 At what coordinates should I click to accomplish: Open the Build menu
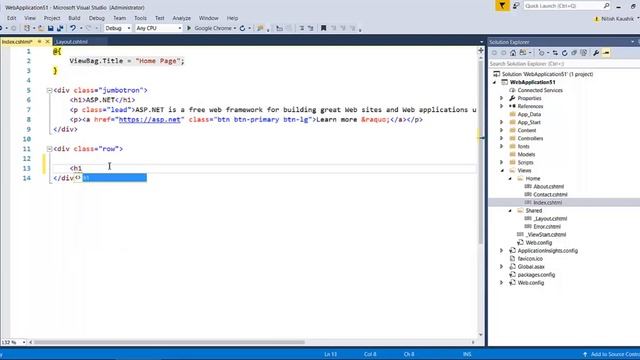click(x=74, y=18)
